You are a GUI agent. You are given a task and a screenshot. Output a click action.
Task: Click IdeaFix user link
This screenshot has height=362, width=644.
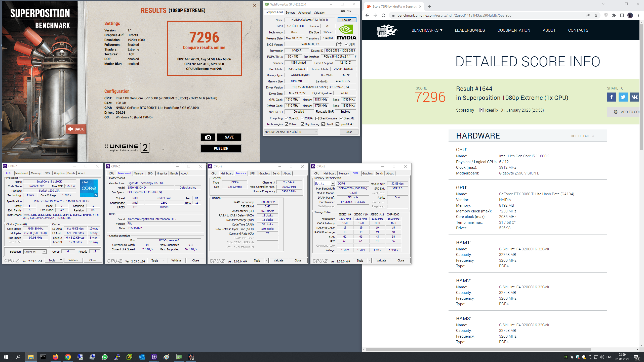tap(492, 110)
